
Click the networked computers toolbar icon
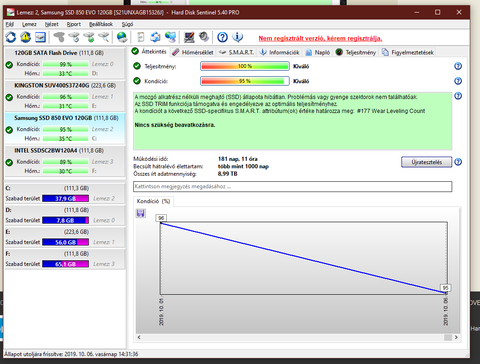click(170, 37)
